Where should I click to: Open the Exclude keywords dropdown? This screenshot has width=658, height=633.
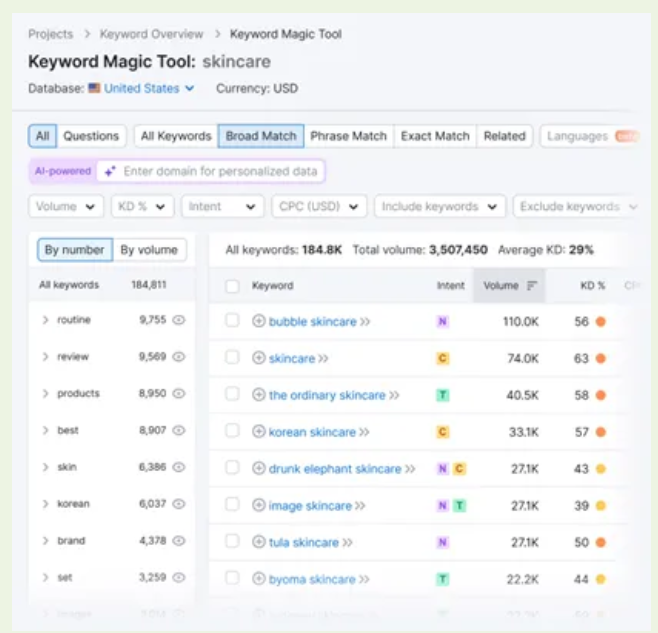click(577, 207)
